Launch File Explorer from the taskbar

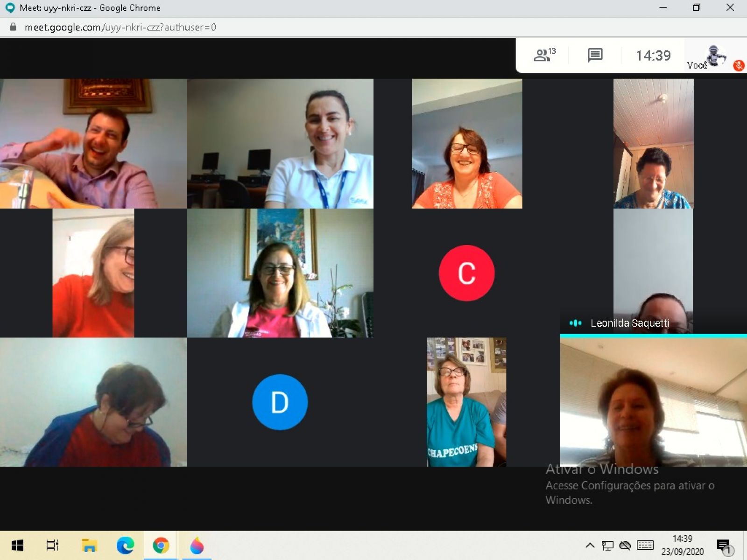coord(89,545)
